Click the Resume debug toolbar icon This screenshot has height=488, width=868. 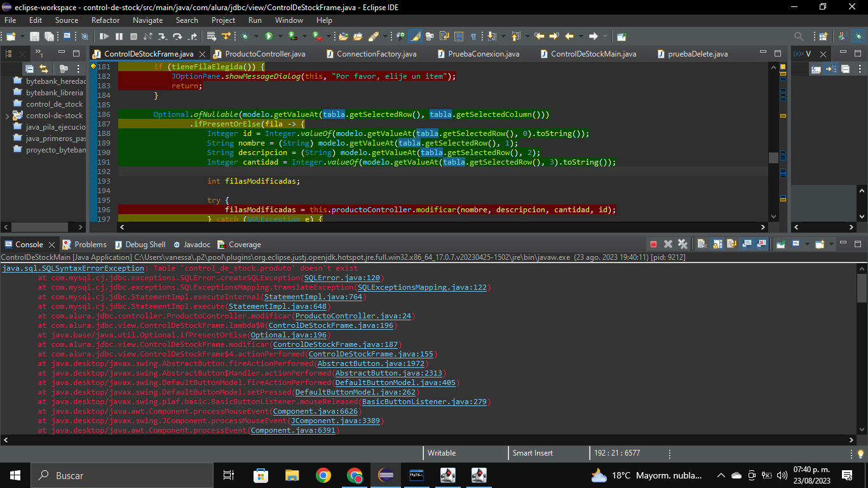pyautogui.click(x=104, y=36)
